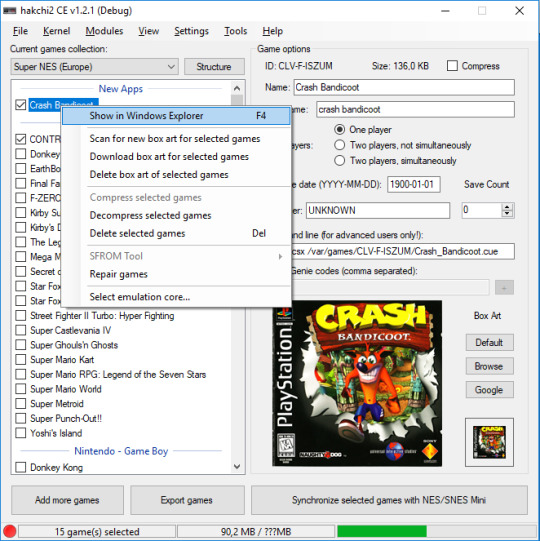Viewport: 540px width, 541px height.
Task: Click the hakchi2 title bar app icon
Action: coord(9,11)
